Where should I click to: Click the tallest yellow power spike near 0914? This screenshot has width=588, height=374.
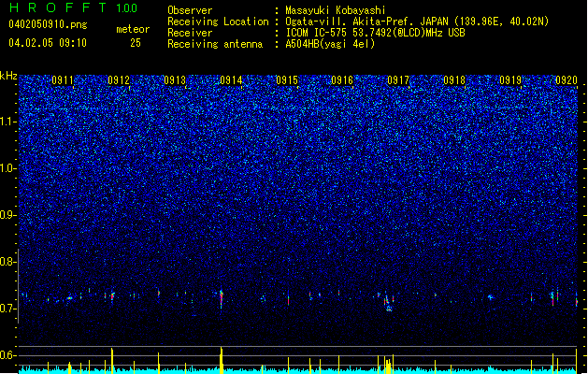[x=222, y=360]
